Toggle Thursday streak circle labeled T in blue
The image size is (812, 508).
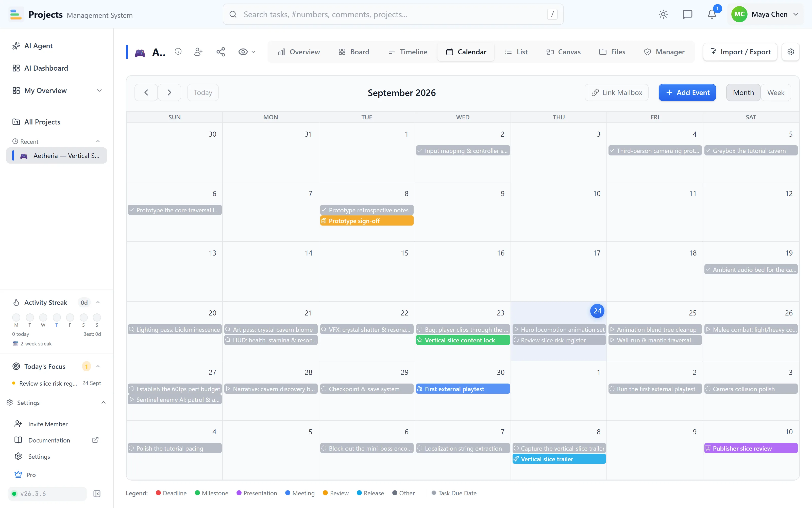point(57,317)
